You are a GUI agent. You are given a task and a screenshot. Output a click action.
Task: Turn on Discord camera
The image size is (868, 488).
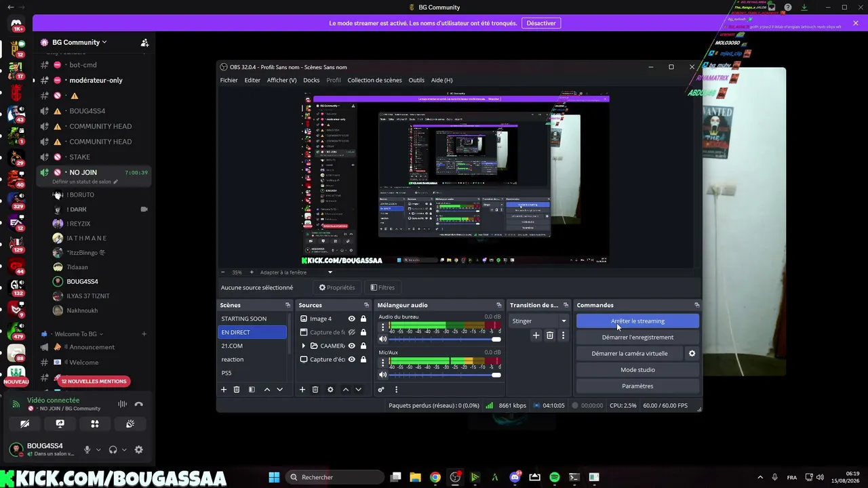[24, 424]
